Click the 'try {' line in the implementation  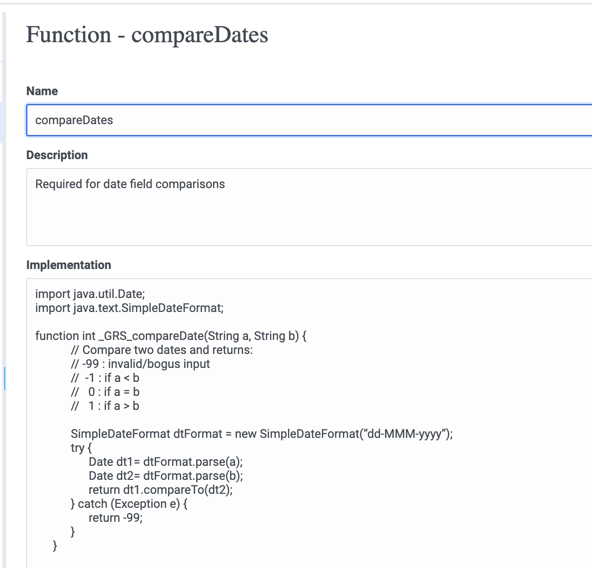81,448
